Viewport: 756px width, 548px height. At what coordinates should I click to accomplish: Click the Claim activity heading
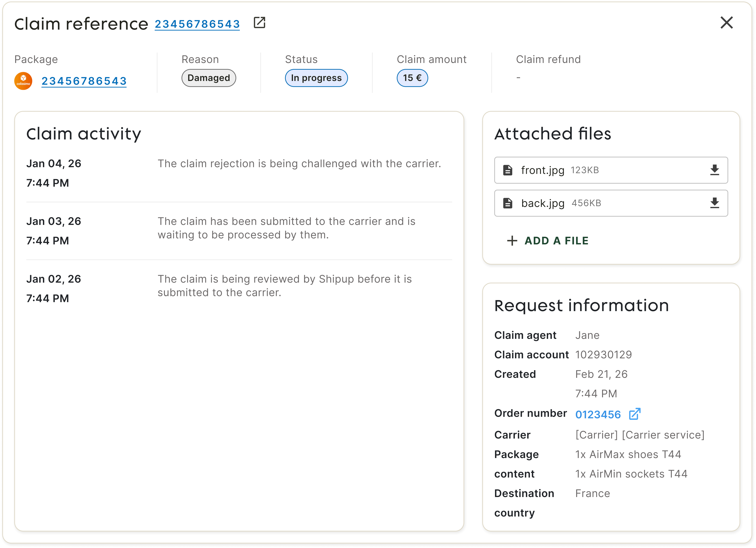click(x=84, y=134)
